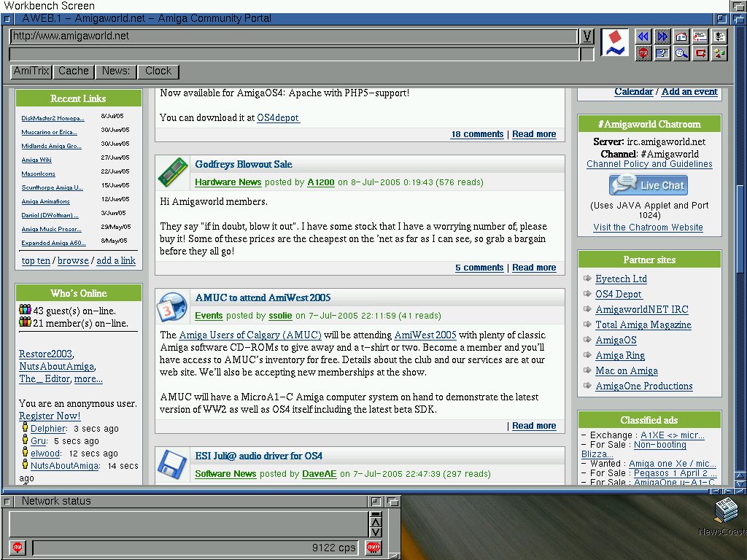Open the Software News category link

(225, 474)
